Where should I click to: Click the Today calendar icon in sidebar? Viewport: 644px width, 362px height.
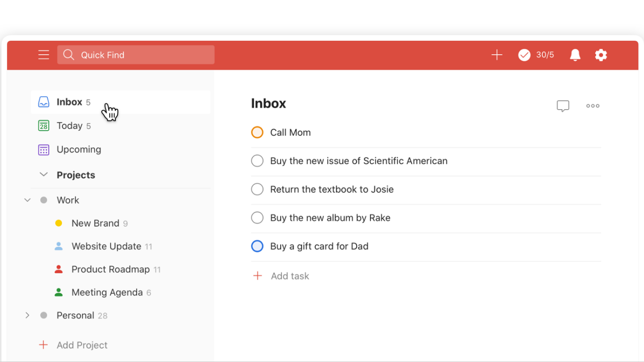(x=44, y=126)
